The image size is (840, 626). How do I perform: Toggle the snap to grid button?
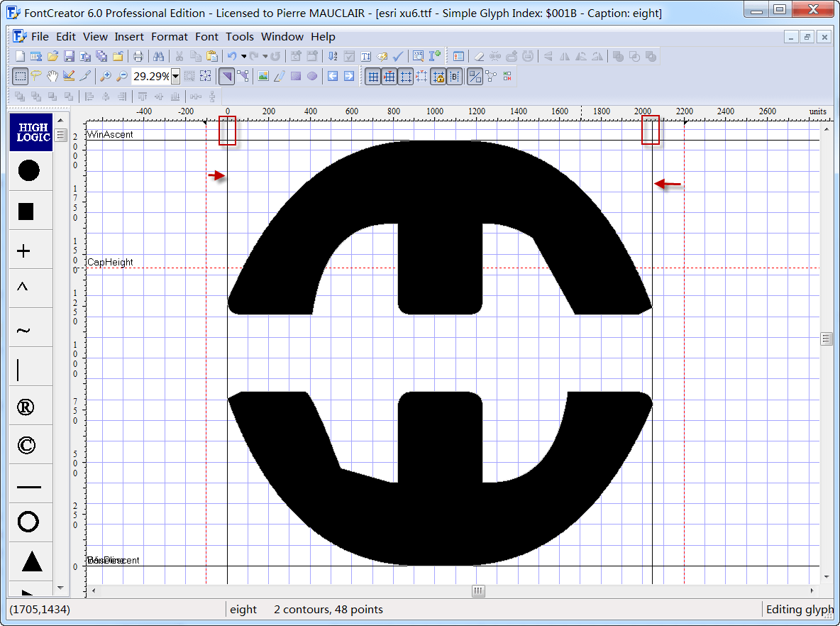point(389,77)
